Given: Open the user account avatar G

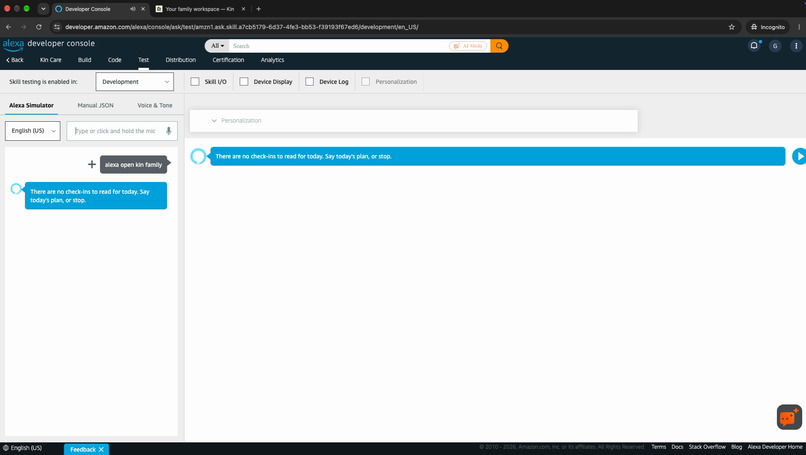Looking at the screenshot, I should click(x=775, y=46).
